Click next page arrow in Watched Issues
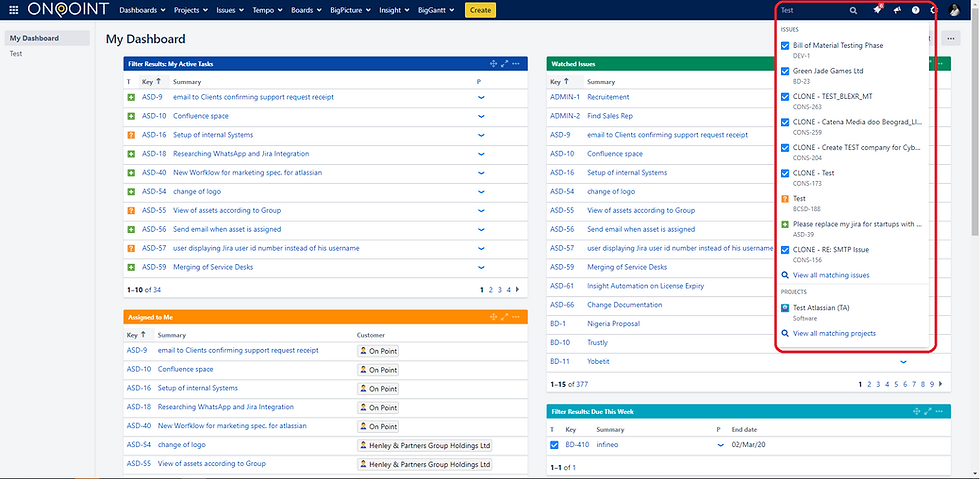 (x=941, y=384)
